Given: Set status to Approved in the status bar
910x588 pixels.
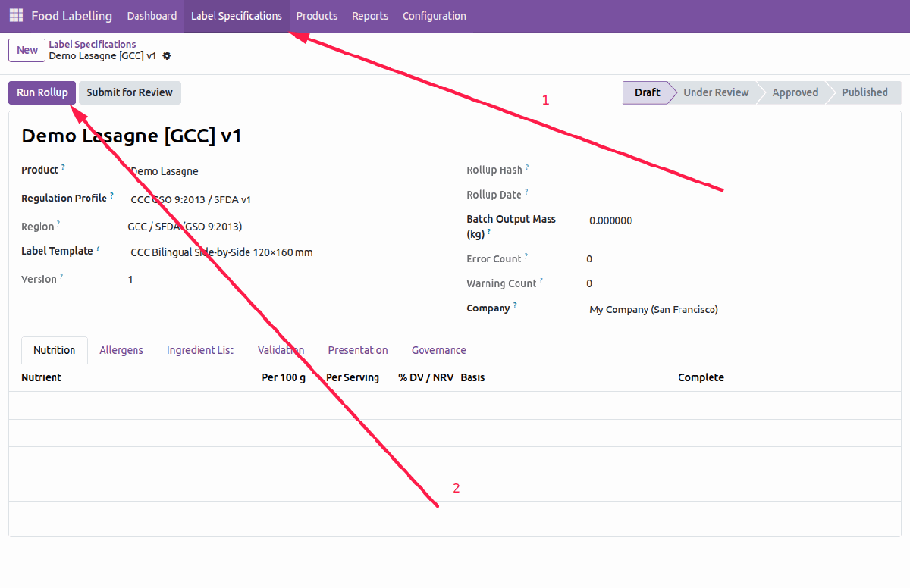Looking at the screenshot, I should coord(795,92).
